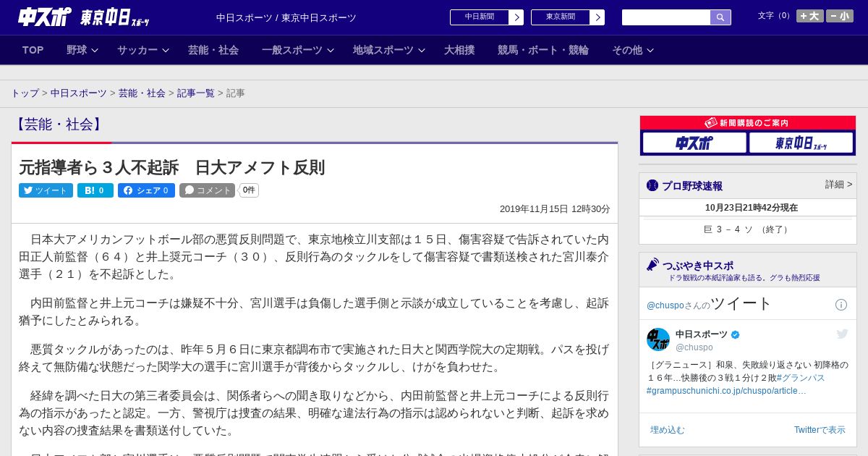Open the grampuschunichi.co.jp tweet link
Image resolution: width=868 pixels, height=456 pixels.
tap(726, 391)
